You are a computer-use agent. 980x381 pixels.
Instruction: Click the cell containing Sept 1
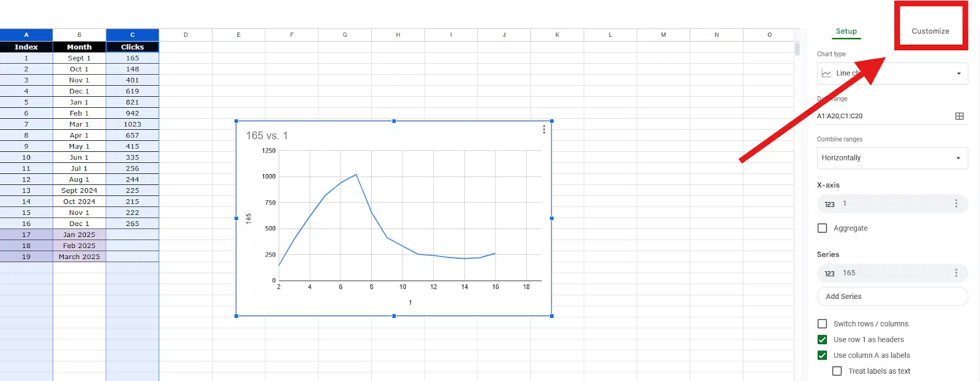tap(80, 58)
